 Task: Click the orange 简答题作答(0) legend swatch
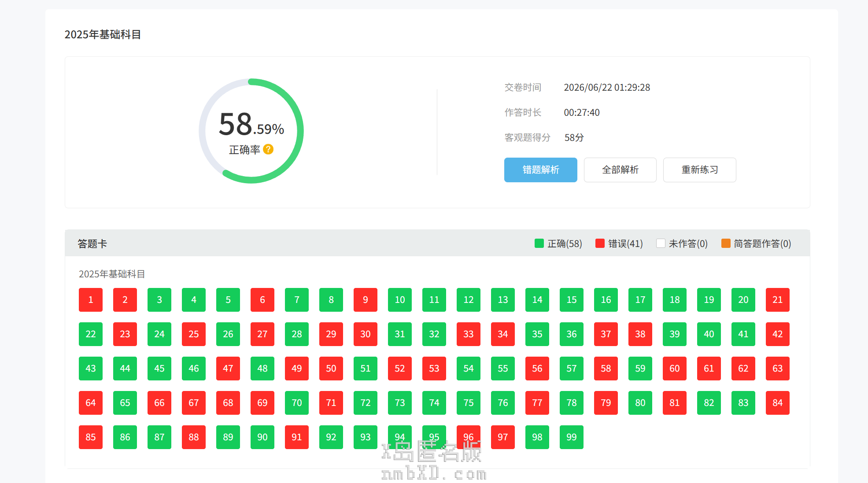pyautogui.click(x=726, y=243)
